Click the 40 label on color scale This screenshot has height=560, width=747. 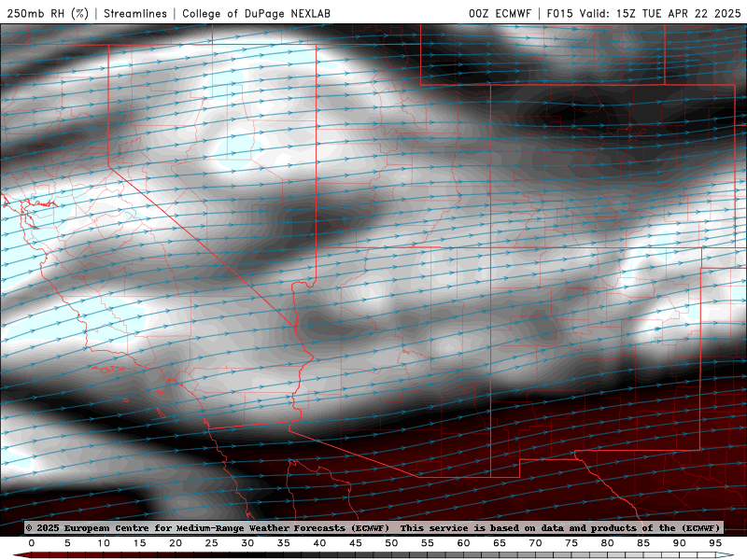tap(319, 543)
